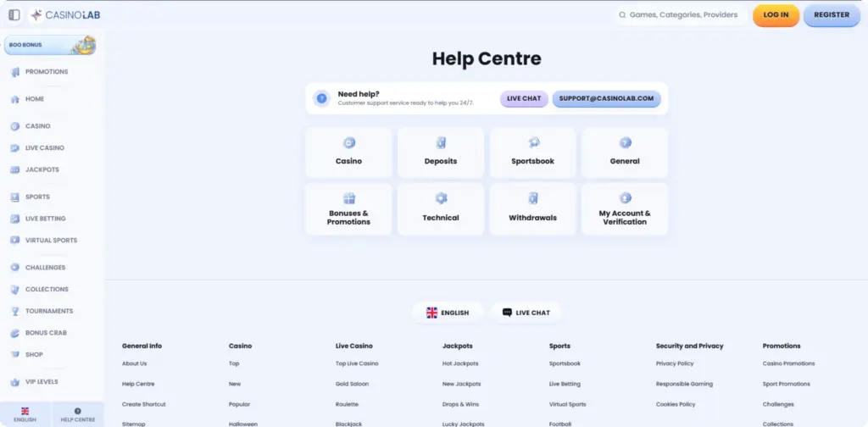Click the Promotions sidebar icon
This screenshot has width=868, height=427.
point(15,72)
